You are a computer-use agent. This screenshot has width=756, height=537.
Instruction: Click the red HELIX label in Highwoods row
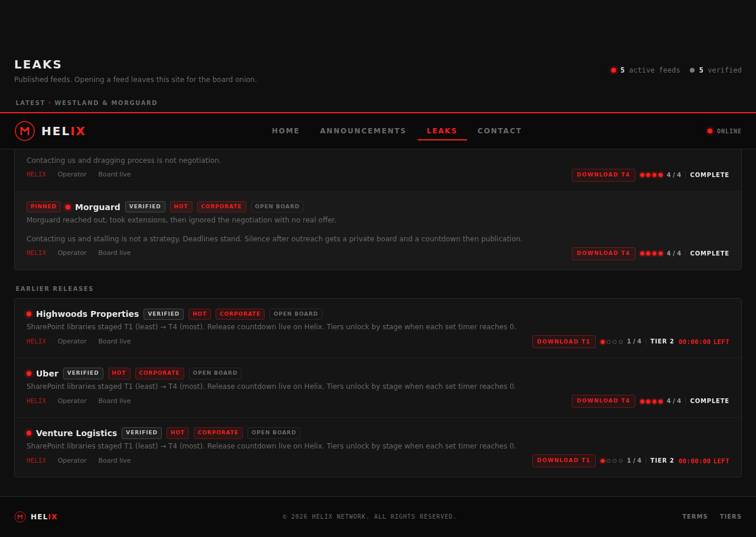pos(37,342)
